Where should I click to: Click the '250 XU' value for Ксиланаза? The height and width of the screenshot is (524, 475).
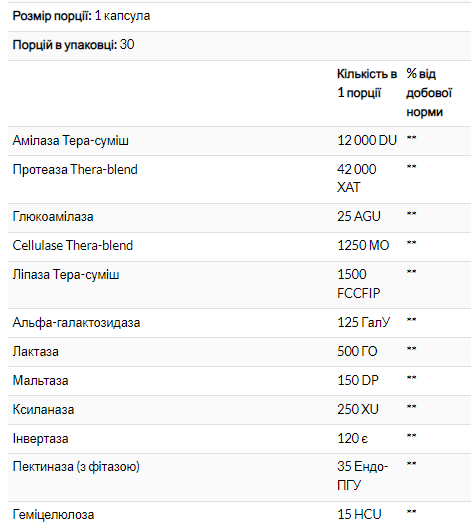coord(358,409)
